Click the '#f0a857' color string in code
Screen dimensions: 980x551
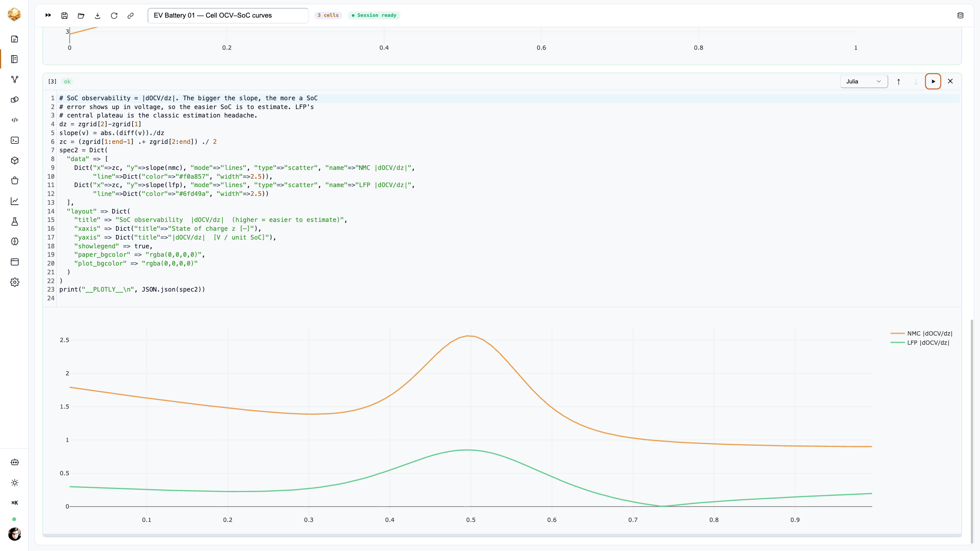(193, 176)
